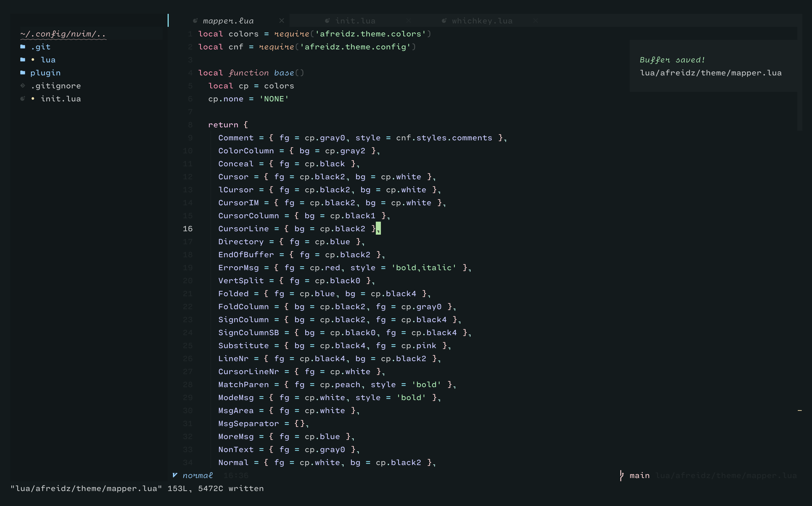Click the Directory entry on line 17
Viewport: 812px width, 506px height.
241,242
